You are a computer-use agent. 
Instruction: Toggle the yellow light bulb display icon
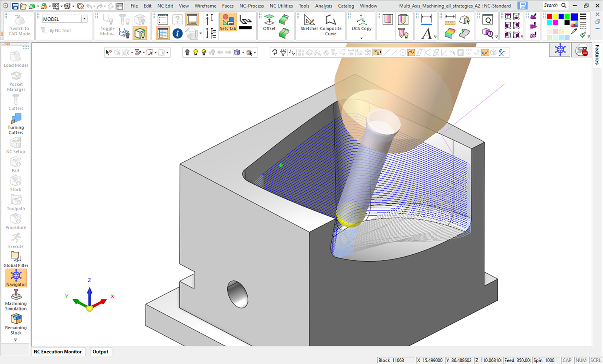[x=196, y=52]
